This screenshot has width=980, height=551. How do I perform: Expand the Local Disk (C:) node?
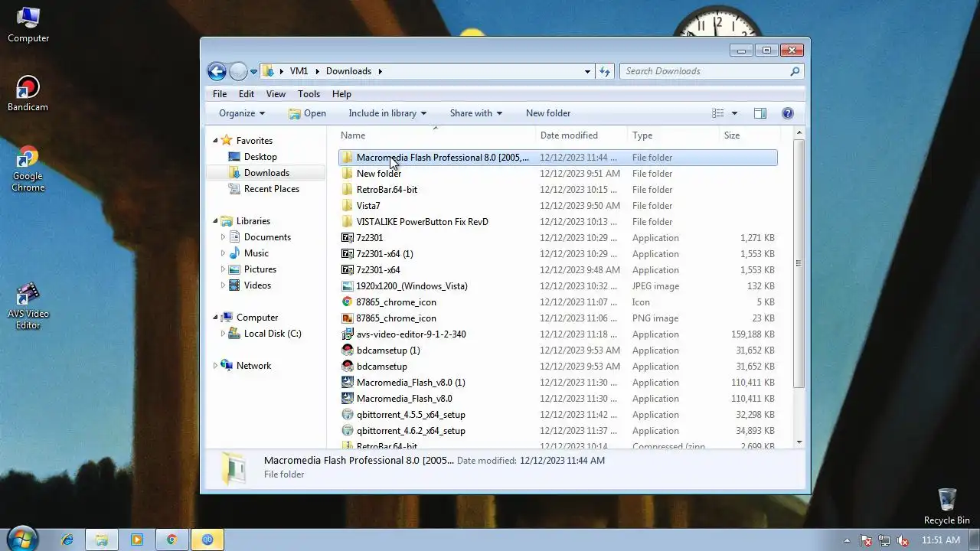coord(223,334)
